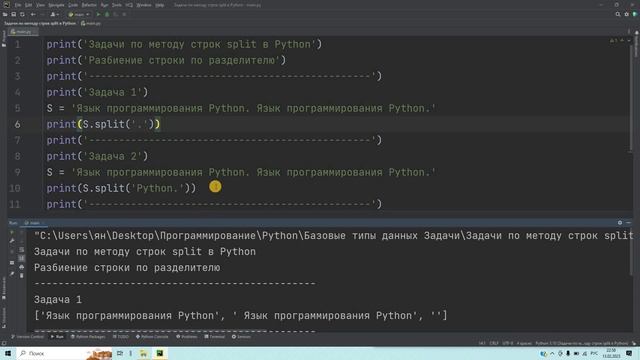Select the main.py editor tab
Screen dimensions: 640x360
point(23,31)
